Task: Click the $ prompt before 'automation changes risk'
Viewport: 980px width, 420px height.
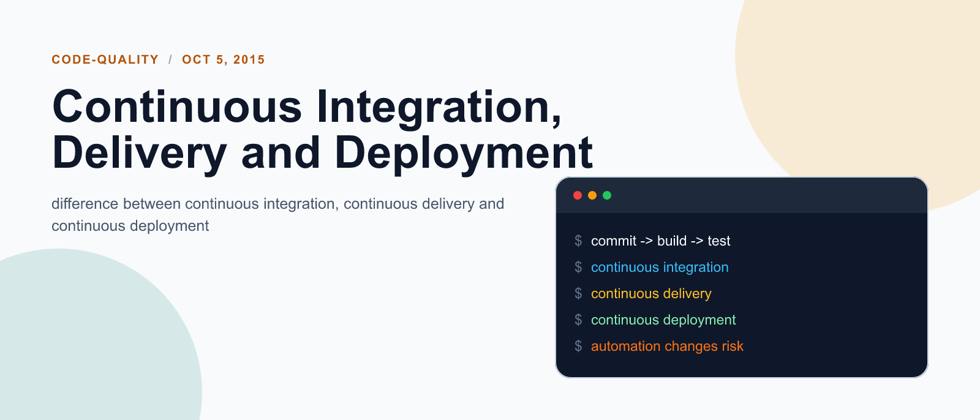Action: (x=578, y=346)
